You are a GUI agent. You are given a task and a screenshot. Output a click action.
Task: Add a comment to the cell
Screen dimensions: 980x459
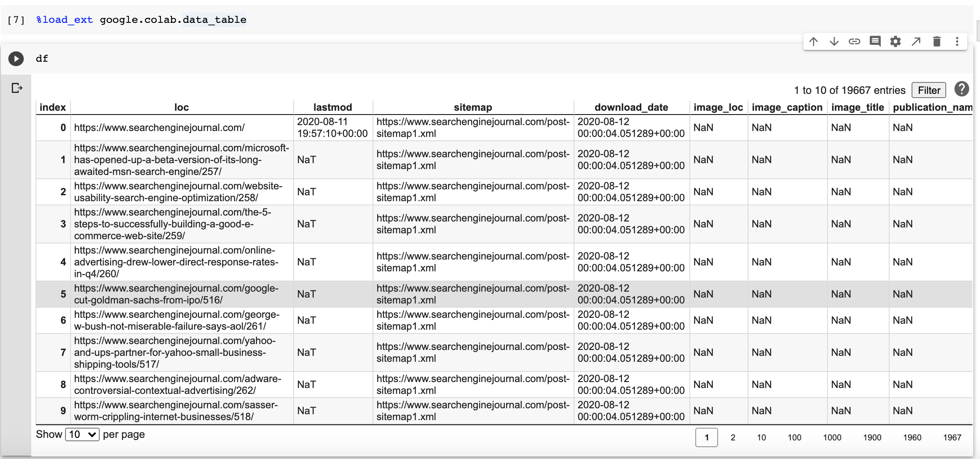point(875,41)
